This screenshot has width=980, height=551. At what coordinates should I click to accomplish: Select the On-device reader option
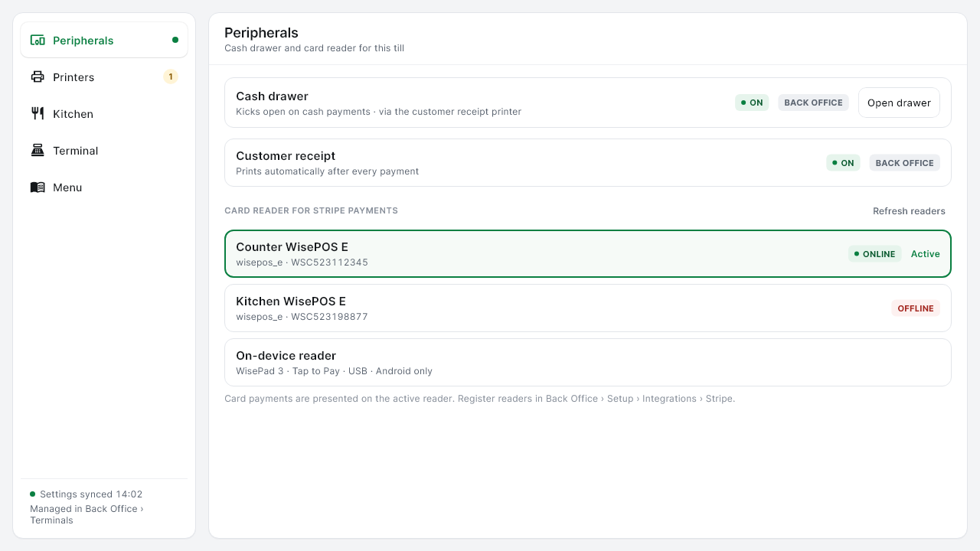click(x=588, y=363)
